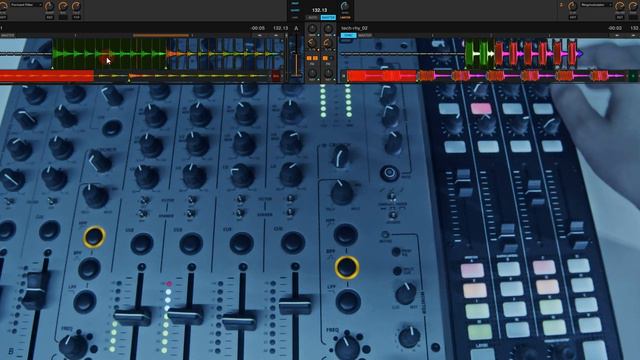Click the right deck's main red and magenta waveform
This screenshot has height=360, width=640.
[x=538, y=53]
